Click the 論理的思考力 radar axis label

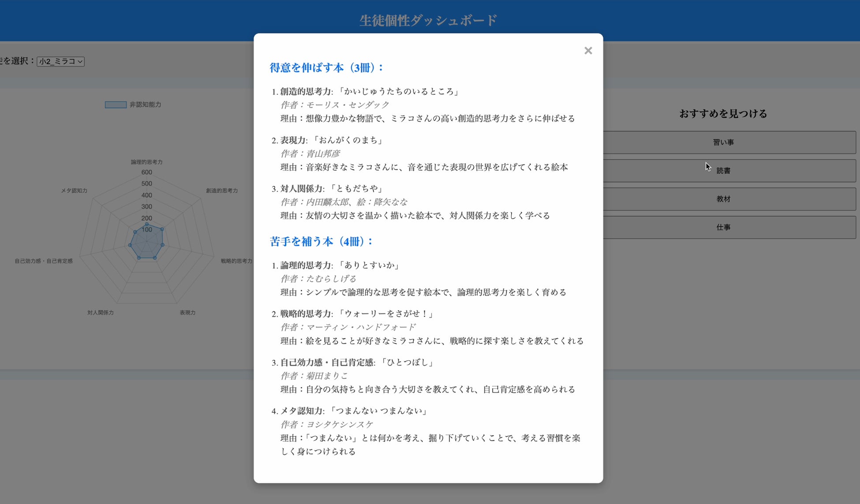pos(146,162)
